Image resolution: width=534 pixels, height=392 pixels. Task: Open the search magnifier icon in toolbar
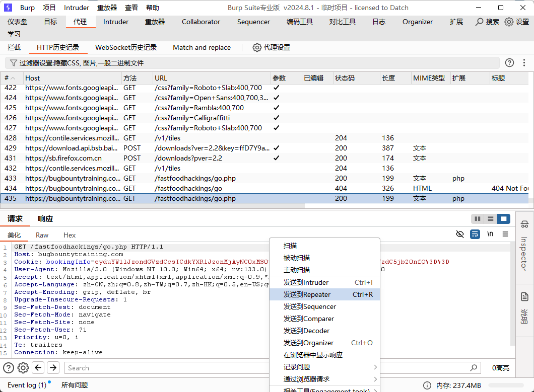click(479, 22)
